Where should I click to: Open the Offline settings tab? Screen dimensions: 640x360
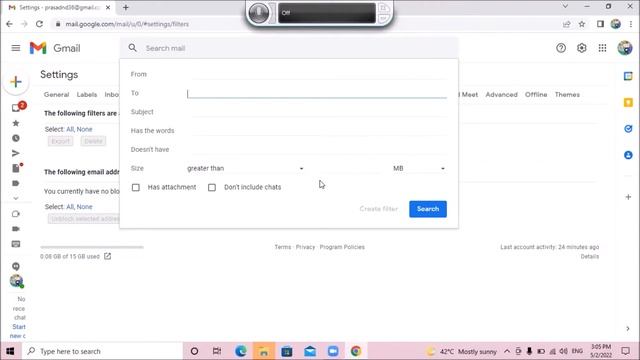[536, 95]
